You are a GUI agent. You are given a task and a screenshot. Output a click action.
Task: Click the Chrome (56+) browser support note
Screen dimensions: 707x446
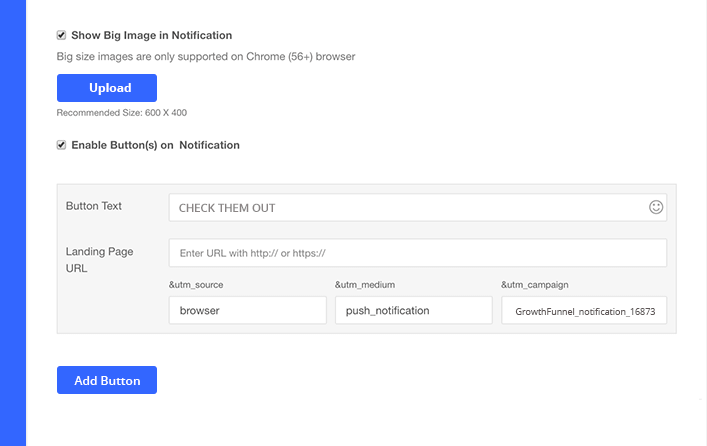(206, 57)
